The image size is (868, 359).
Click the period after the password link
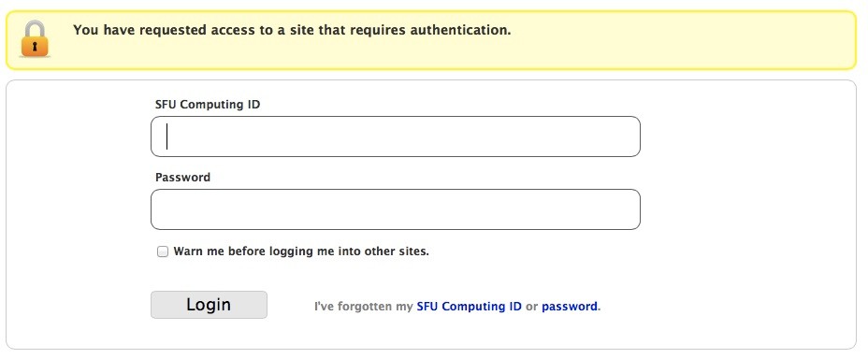click(599, 309)
